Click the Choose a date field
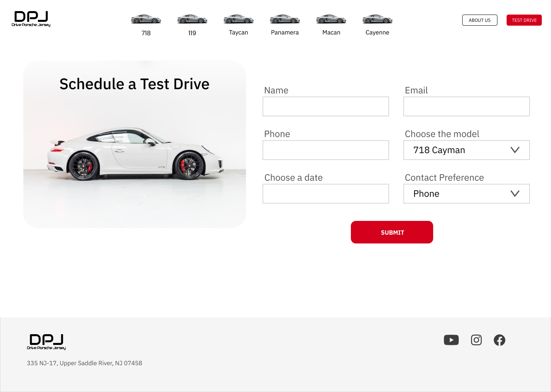Viewport: 551px width, 392px height. tap(326, 194)
